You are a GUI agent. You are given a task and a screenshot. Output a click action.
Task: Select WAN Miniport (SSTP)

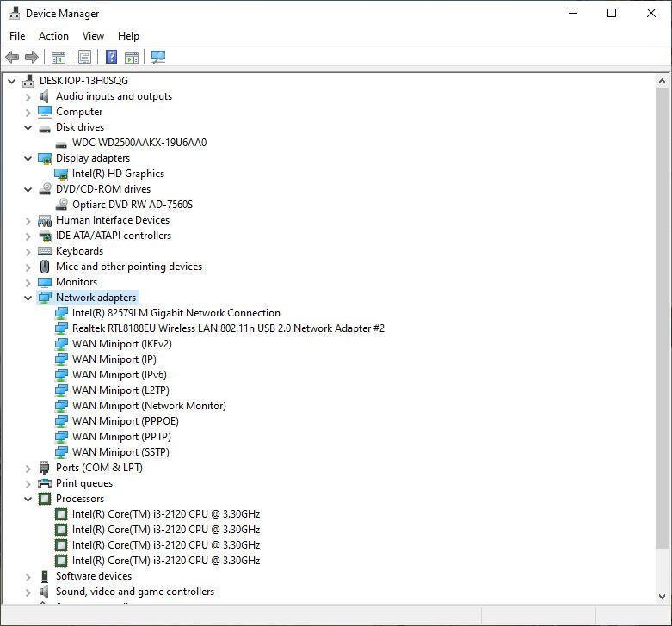click(120, 452)
